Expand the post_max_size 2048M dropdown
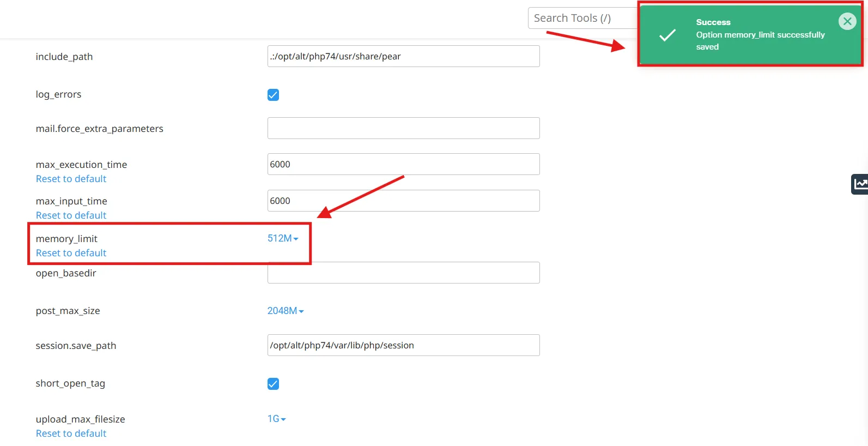 [x=285, y=311]
